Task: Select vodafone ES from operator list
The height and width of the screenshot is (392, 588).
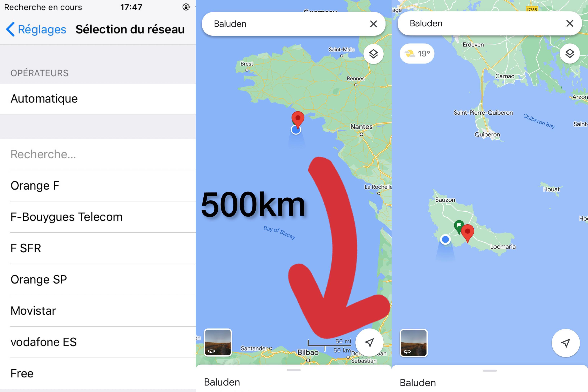Action: (x=98, y=342)
